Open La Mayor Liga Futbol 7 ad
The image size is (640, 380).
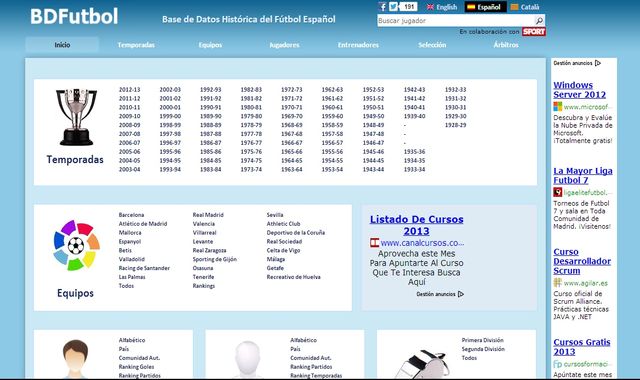583,176
